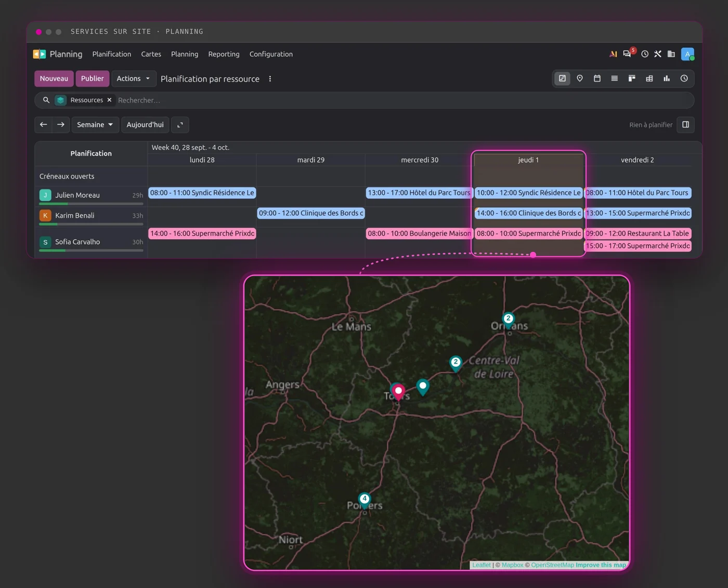Viewport: 728px width, 588px height.
Task: Click in the Rechercher search field
Action: pyautogui.click(x=403, y=100)
